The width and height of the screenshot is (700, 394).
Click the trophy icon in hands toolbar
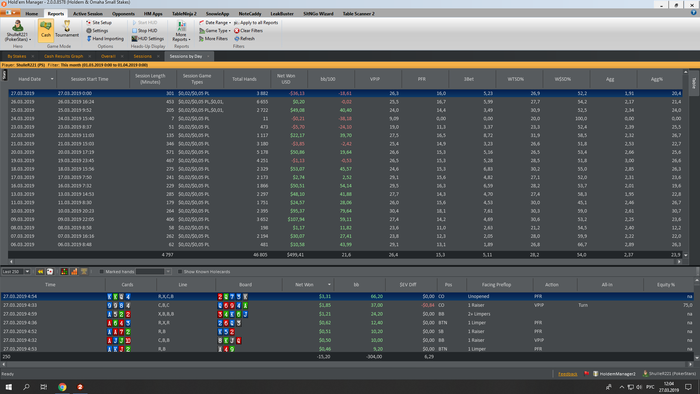pos(84,271)
